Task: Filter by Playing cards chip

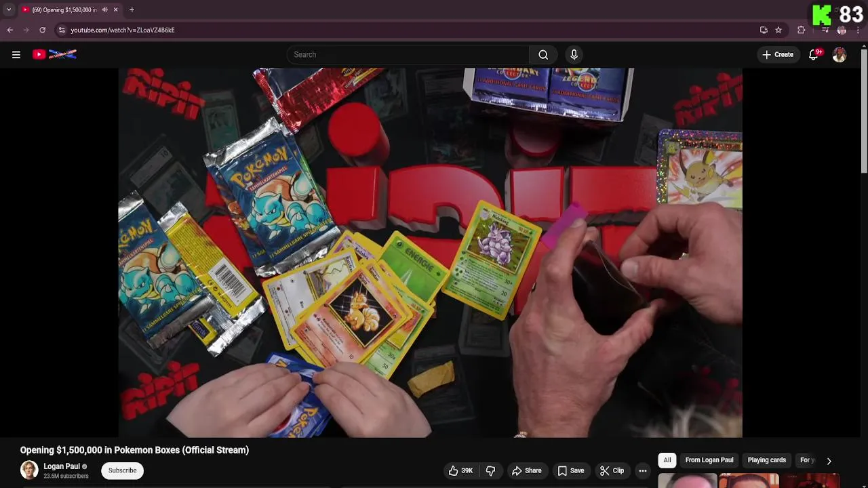Action: (x=767, y=460)
